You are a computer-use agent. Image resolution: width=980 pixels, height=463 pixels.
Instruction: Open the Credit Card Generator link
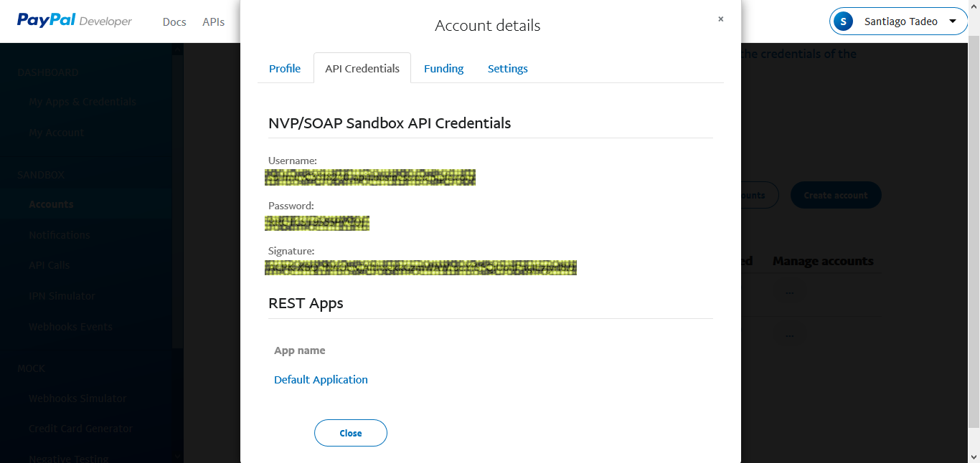pos(80,429)
